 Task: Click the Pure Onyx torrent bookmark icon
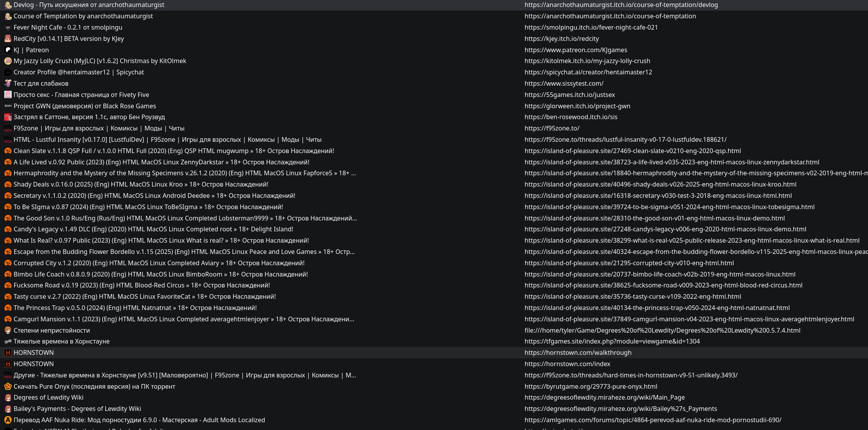point(8,386)
